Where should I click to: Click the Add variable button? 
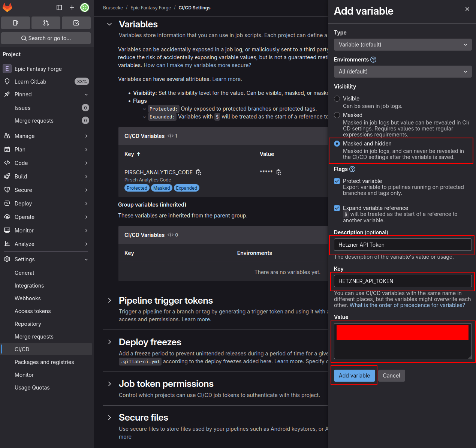[354, 376]
